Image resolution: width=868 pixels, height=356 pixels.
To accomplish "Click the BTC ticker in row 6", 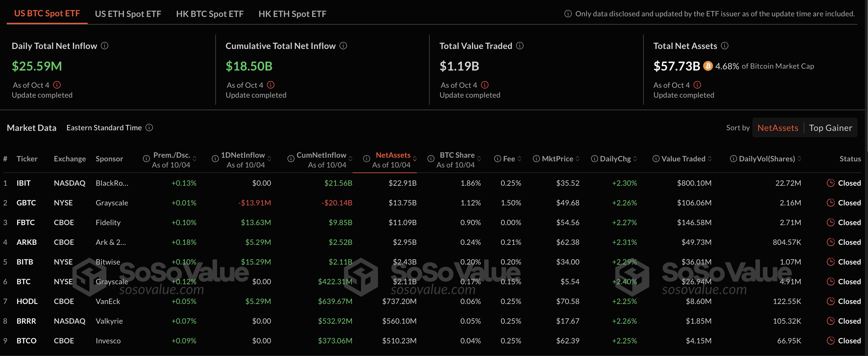I will coord(24,281).
